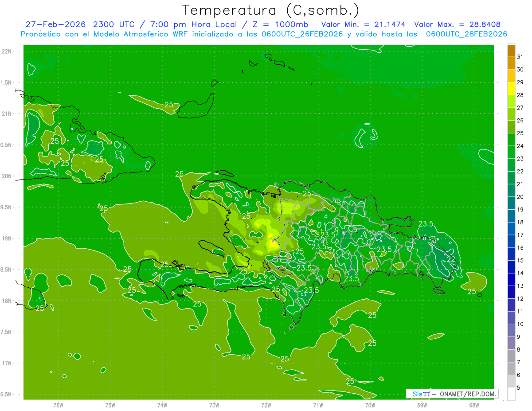Click the "22N" latitude axis label
The height and width of the screenshot is (411, 532).
[x=7, y=51]
